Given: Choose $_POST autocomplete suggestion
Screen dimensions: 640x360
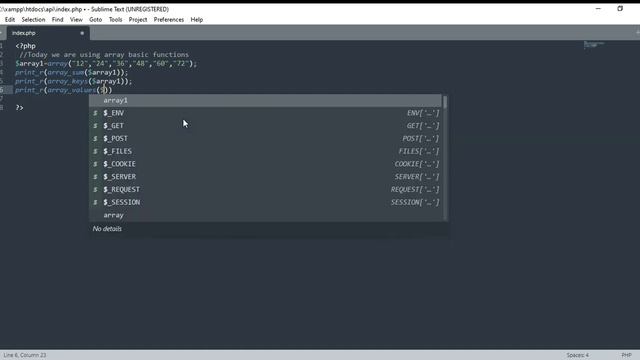Looking at the screenshot, I should tap(265, 138).
